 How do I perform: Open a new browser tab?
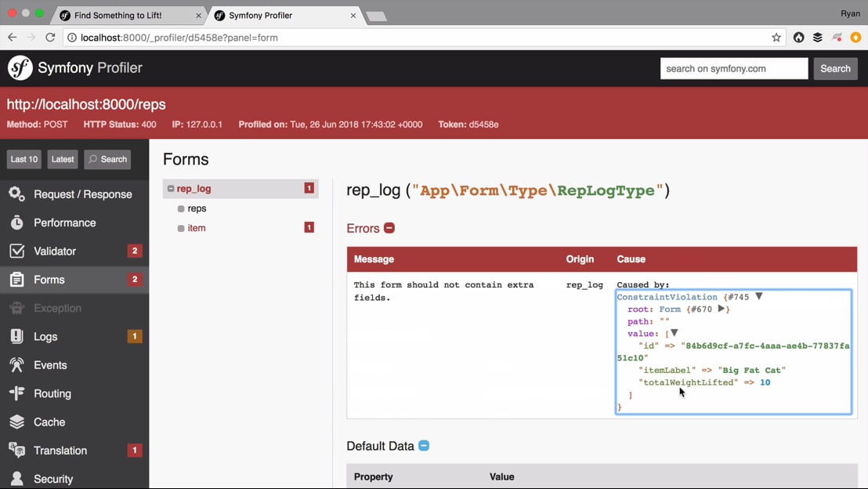click(x=377, y=16)
